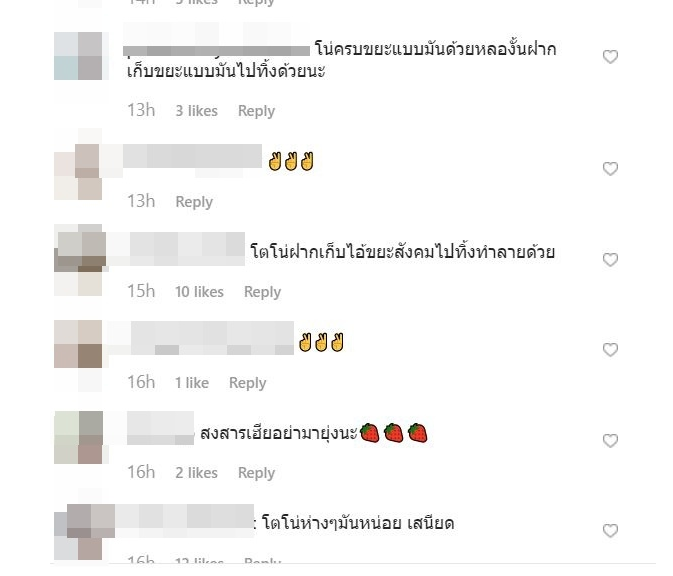This screenshot has height=576, width=673.
Task: Open profile picture of 15h commenter
Action: pos(79,260)
